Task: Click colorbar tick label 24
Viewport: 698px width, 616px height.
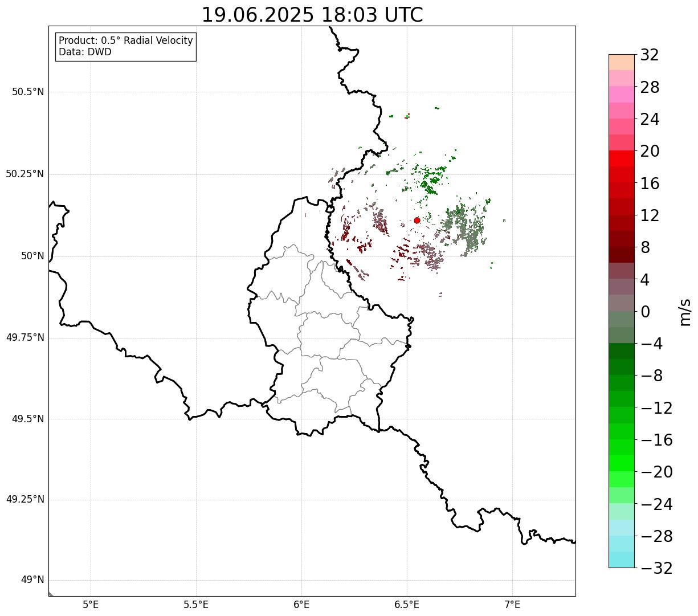Action: pyautogui.click(x=650, y=119)
